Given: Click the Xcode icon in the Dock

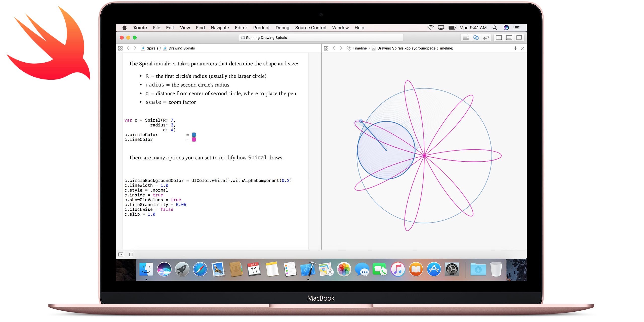Looking at the screenshot, I should [308, 269].
